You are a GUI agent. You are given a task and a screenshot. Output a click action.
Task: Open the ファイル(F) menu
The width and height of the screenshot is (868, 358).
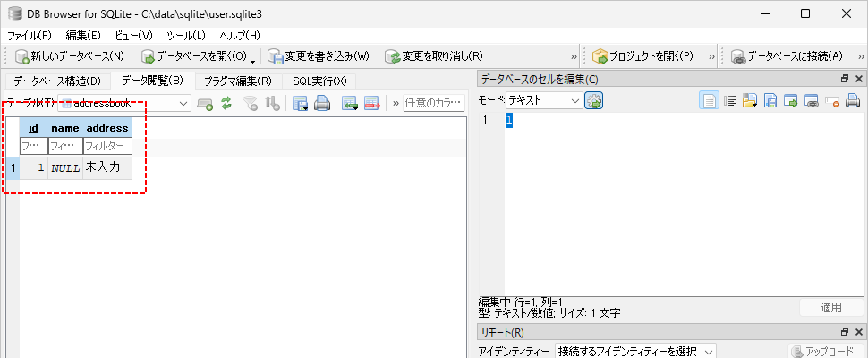pyautogui.click(x=29, y=35)
